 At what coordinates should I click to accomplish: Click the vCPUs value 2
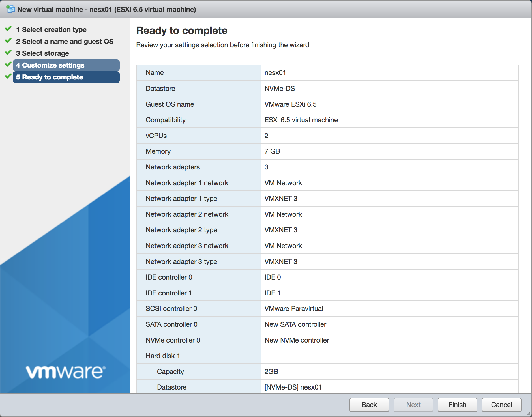tap(266, 136)
